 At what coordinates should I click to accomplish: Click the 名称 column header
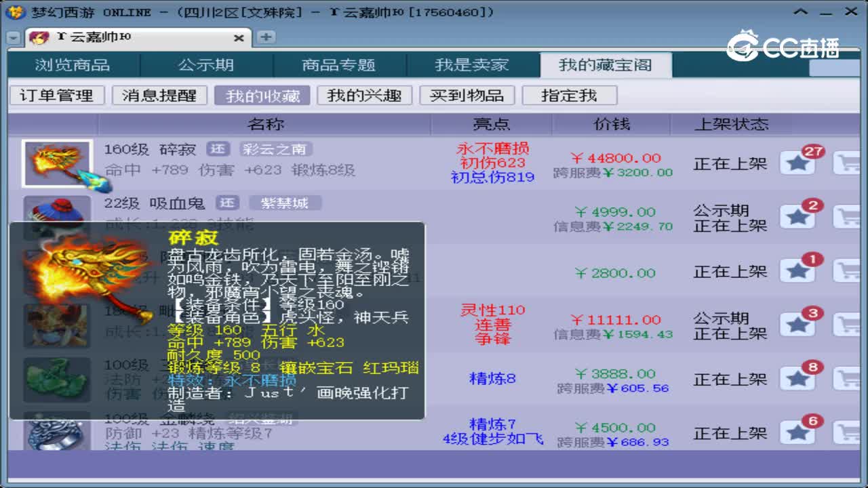coord(265,124)
